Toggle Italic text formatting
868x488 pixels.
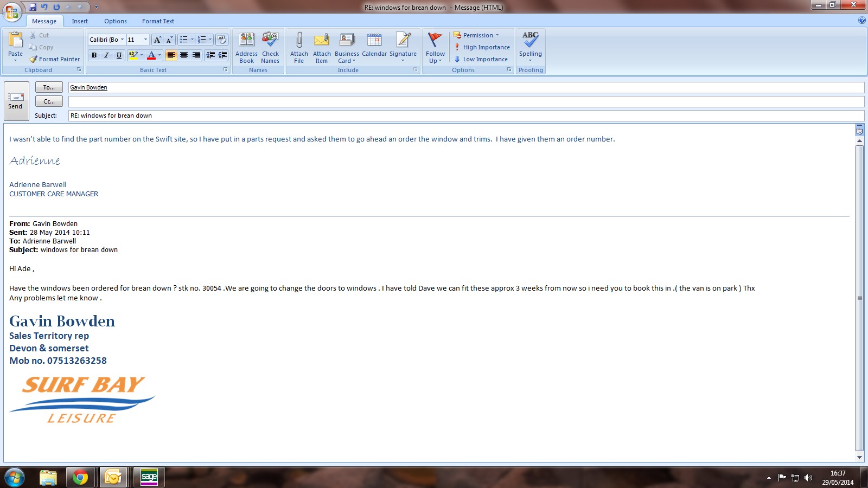point(106,55)
